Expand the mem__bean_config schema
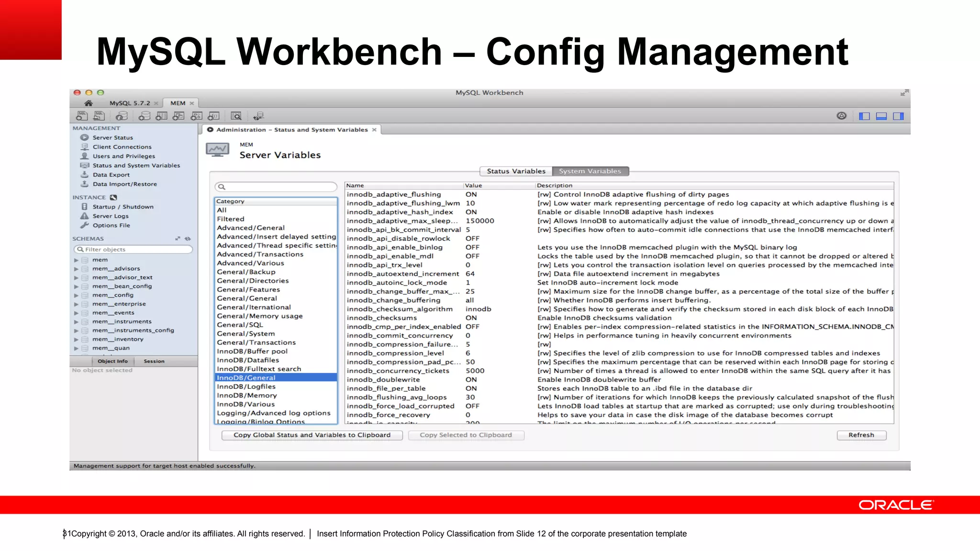The image size is (980, 551). (x=76, y=287)
